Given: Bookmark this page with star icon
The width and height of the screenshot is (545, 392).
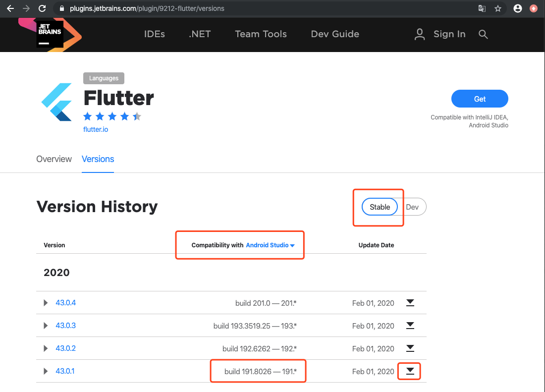Looking at the screenshot, I should tap(498, 8).
